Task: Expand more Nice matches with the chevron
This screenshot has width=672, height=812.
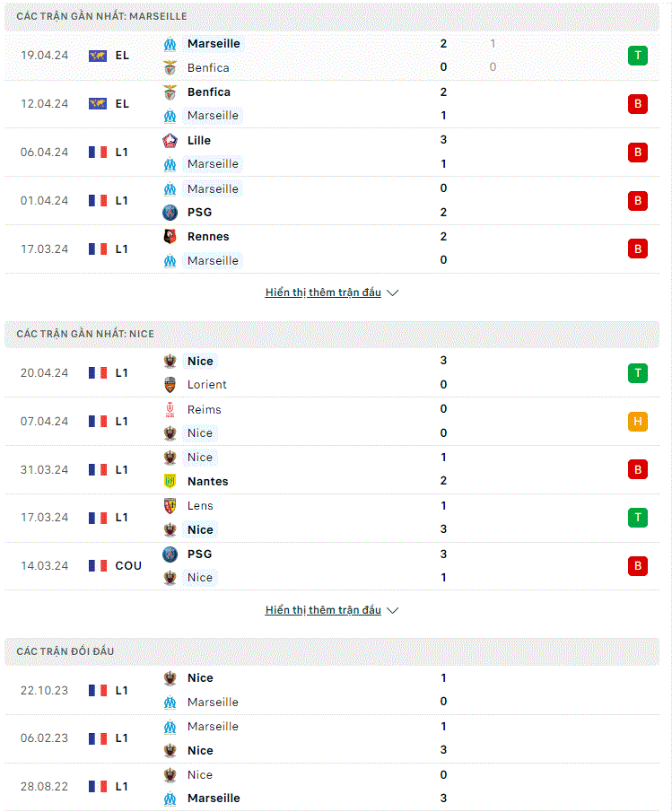Action: [x=393, y=610]
